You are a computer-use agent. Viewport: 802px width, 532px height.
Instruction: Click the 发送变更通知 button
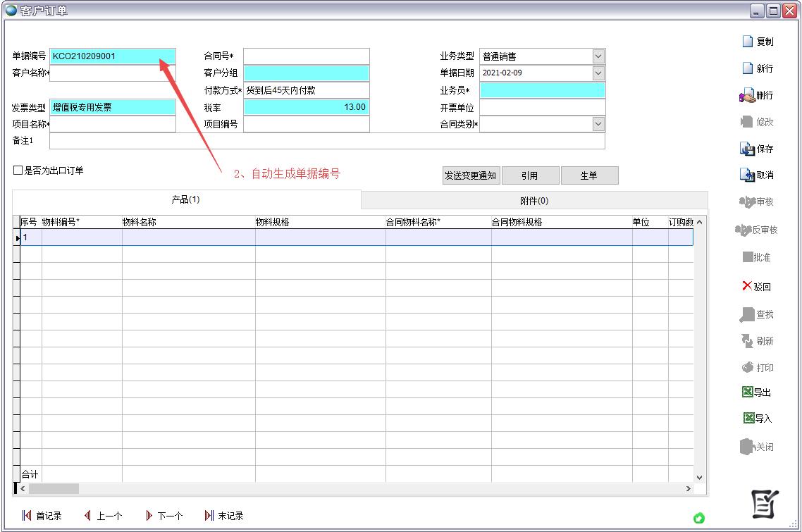(471, 175)
